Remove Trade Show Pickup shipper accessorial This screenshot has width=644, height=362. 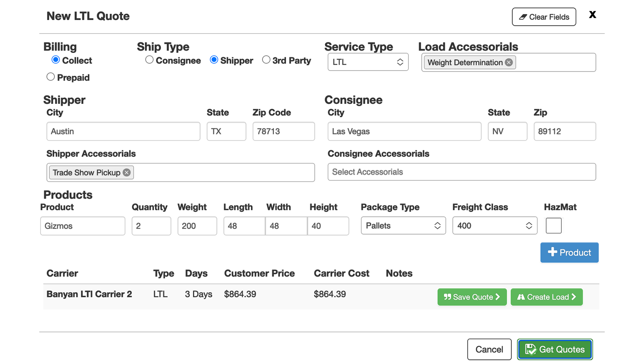point(127,172)
